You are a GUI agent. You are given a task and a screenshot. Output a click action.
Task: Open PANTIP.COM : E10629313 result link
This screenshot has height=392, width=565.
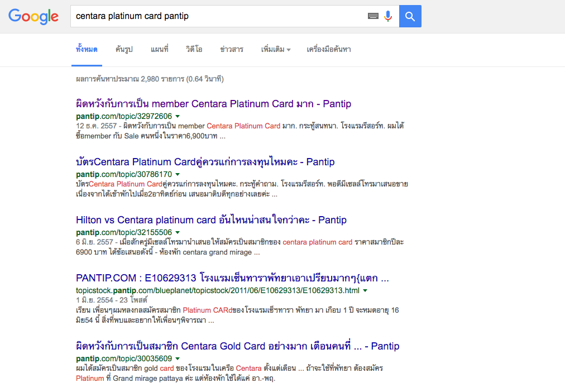point(232,278)
